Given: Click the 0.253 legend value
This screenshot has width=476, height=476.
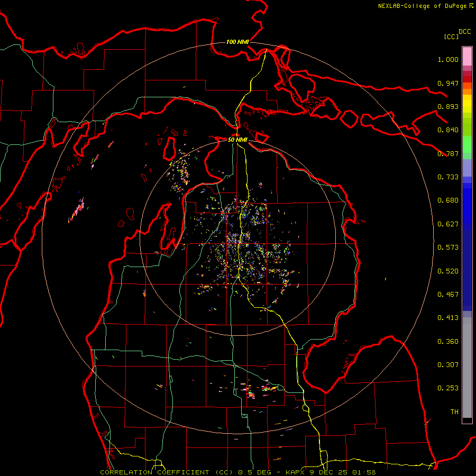Looking at the screenshot, I should (448, 388).
